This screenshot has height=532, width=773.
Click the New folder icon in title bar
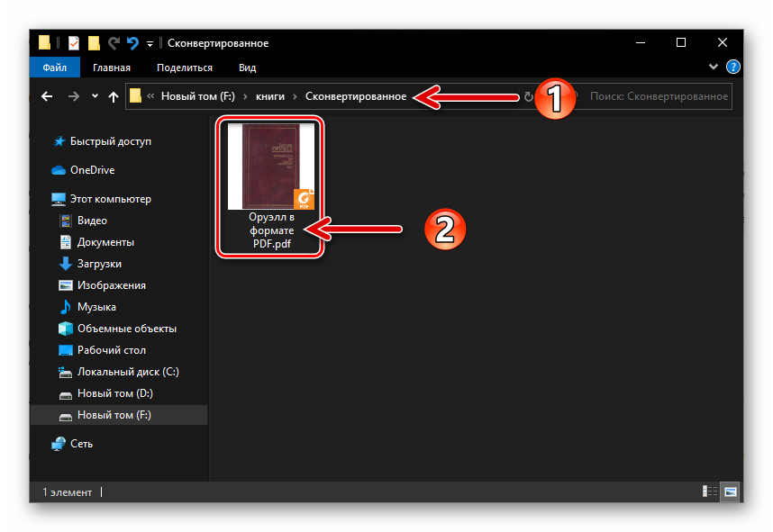(x=94, y=43)
